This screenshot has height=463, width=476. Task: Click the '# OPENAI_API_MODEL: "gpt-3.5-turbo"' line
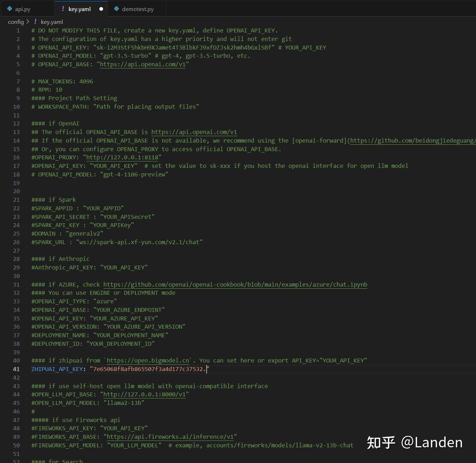pyautogui.click(x=141, y=56)
